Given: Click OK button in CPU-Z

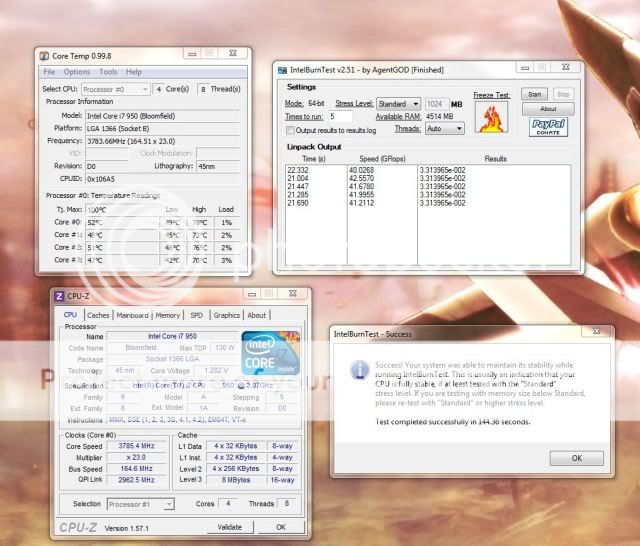Looking at the screenshot, I should coord(281,527).
